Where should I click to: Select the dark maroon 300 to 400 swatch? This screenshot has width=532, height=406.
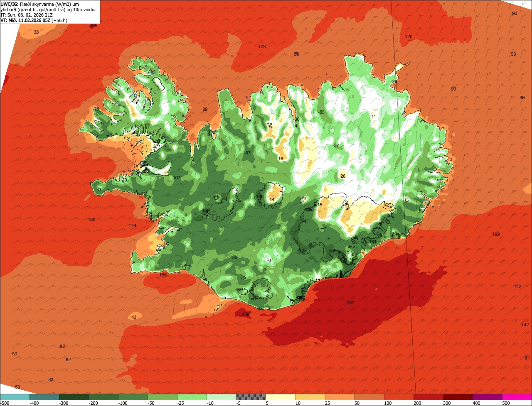pos(458,397)
